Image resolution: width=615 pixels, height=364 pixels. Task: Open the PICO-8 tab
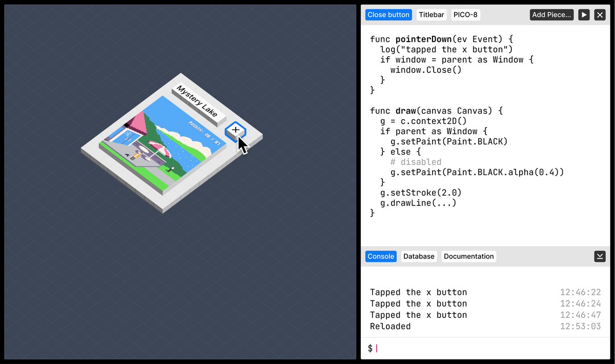465,15
